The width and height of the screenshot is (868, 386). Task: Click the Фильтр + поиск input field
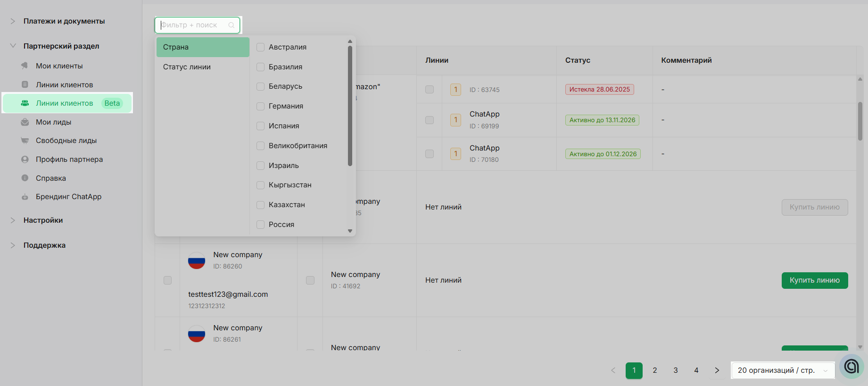pyautogui.click(x=193, y=25)
